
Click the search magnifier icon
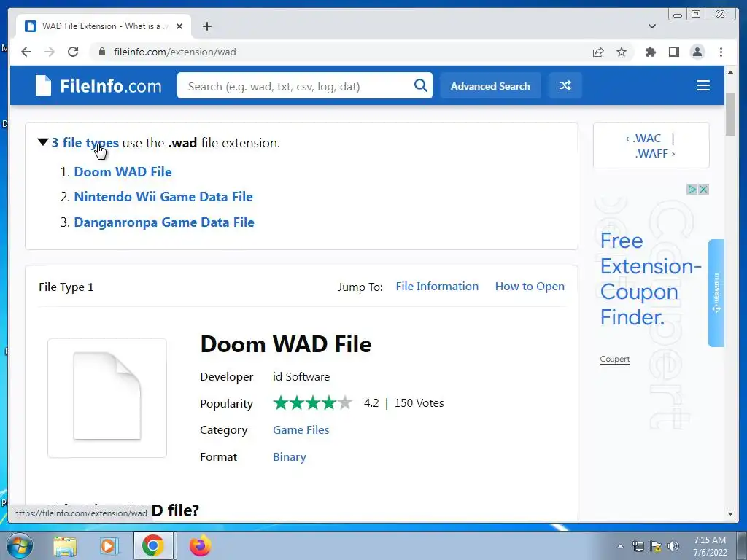point(421,86)
